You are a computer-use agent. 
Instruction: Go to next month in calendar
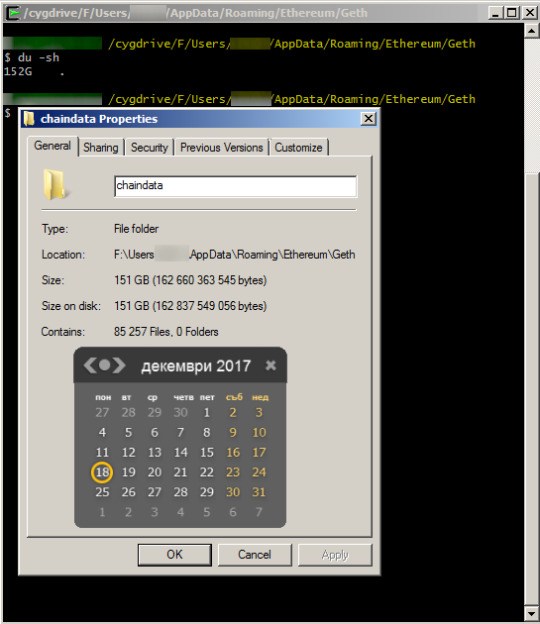point(119,365)
